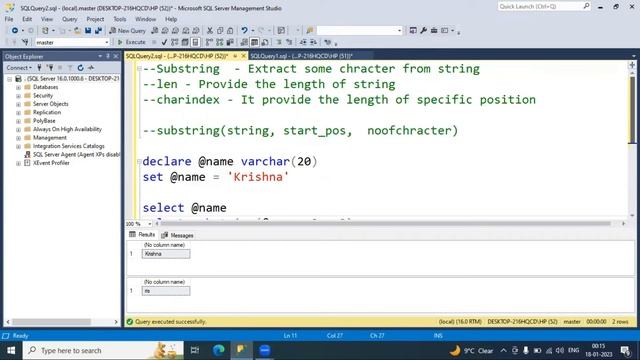The width and height of the screenshot is (640, 360).
Task: Click Object Explorer horizontal scrollbar thumb
Action: coord(51,322)
